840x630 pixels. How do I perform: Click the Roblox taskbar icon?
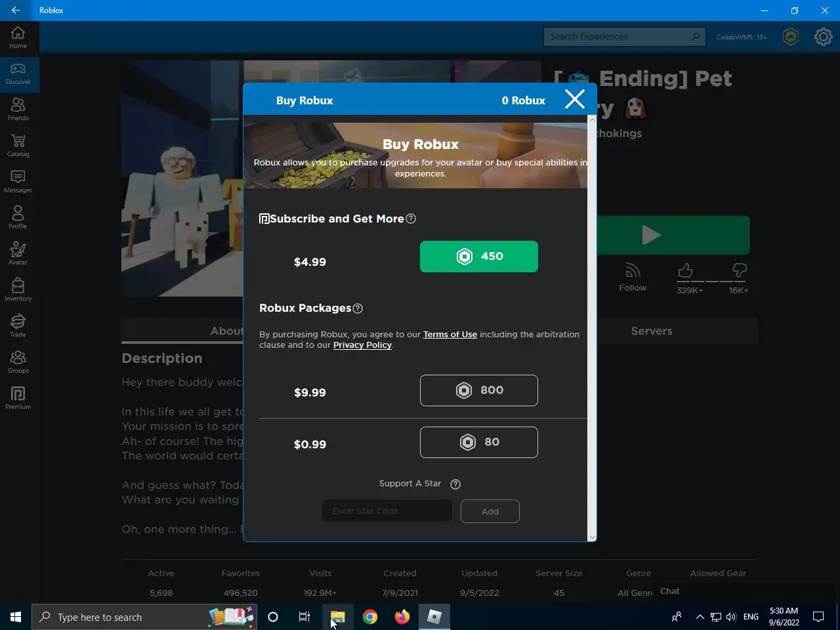point(434,617)
